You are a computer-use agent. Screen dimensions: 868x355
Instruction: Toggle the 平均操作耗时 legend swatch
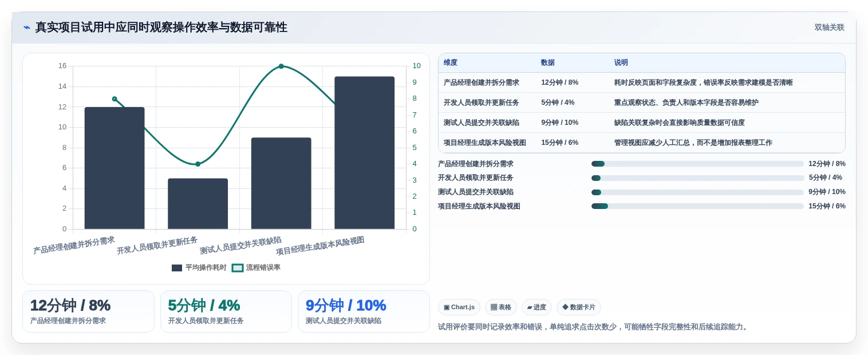[x=177, y=268]
